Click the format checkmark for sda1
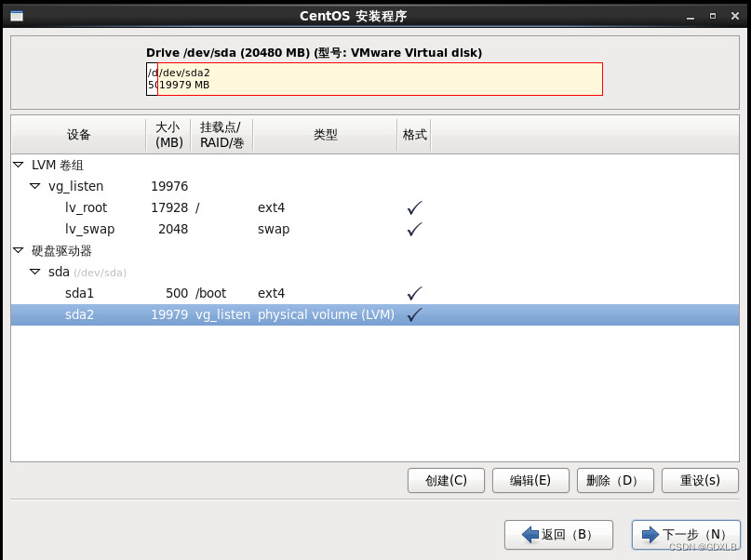 pyautogui.click(x=414, y=293)
